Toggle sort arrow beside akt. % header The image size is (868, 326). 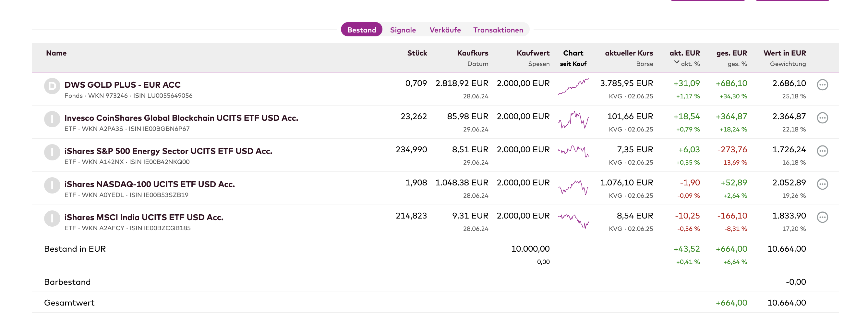tap(676, 62)
